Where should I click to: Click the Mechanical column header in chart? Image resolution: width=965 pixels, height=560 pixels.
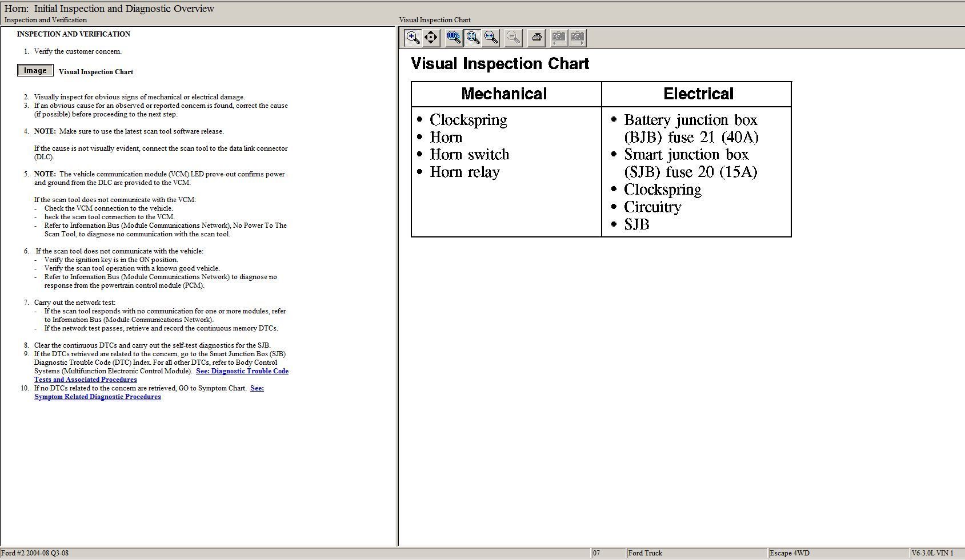[504, 94]
